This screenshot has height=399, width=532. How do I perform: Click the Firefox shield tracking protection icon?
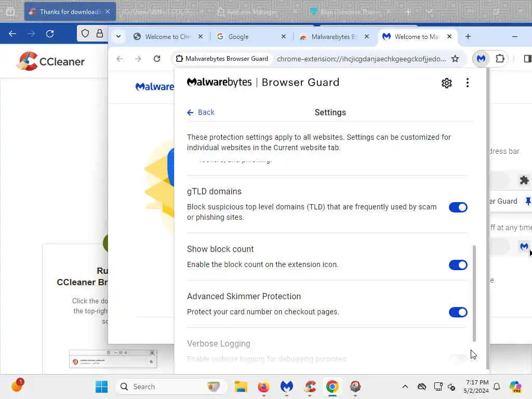tap(85, 33)
